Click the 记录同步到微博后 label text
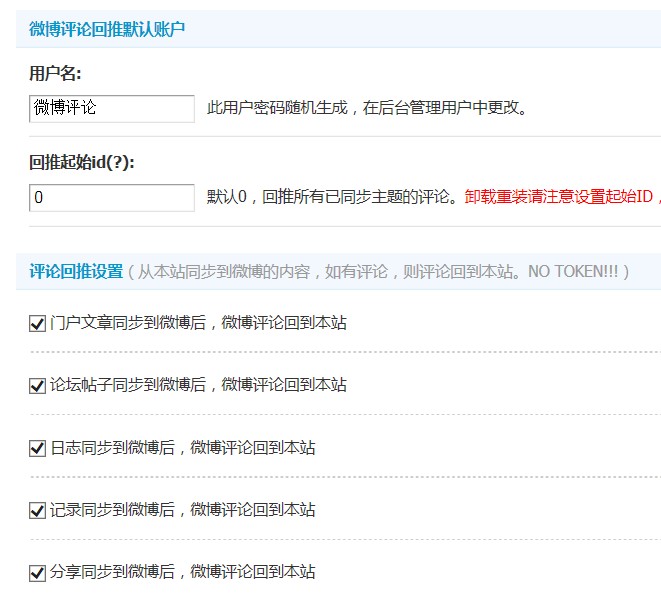 (x=182, y=509)
